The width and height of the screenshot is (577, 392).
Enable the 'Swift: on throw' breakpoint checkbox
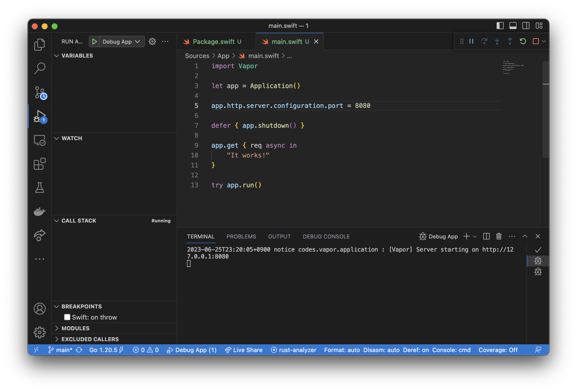pos(67,317)
